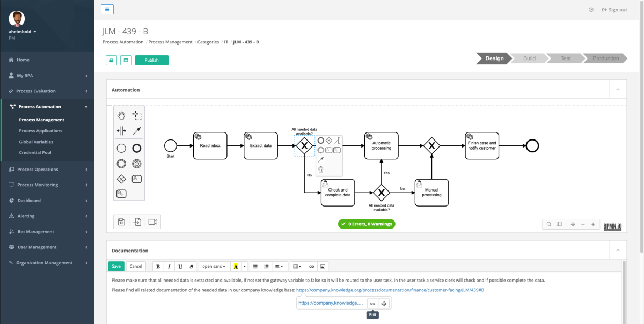Click the 0 Errors, 0 Warnings badge
The image size is (644, 324).
(x=367, y=224)
